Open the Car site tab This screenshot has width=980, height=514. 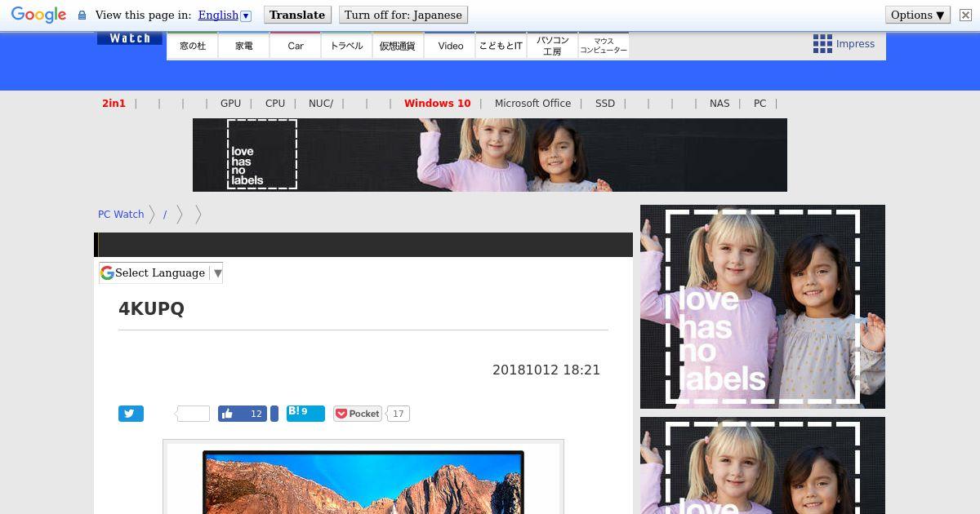[296, 46]
